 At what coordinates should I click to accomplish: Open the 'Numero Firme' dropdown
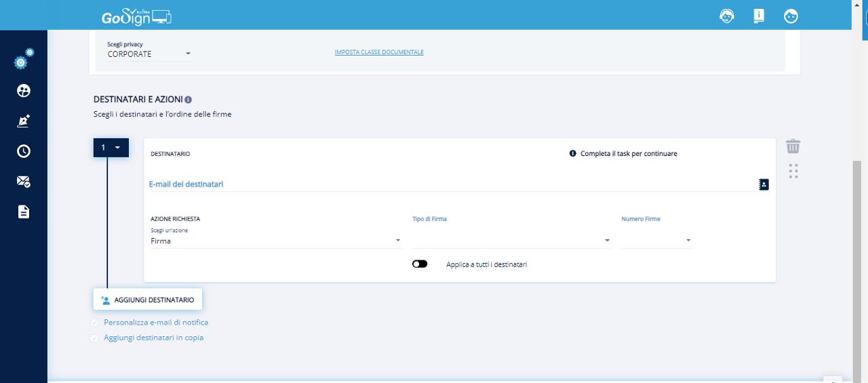click(656, 241)
